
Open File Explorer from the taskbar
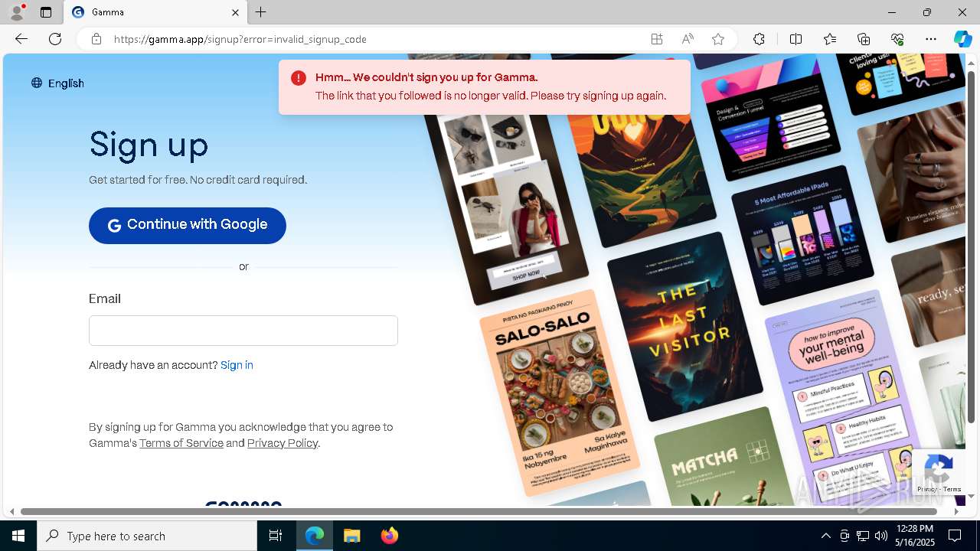351,536
